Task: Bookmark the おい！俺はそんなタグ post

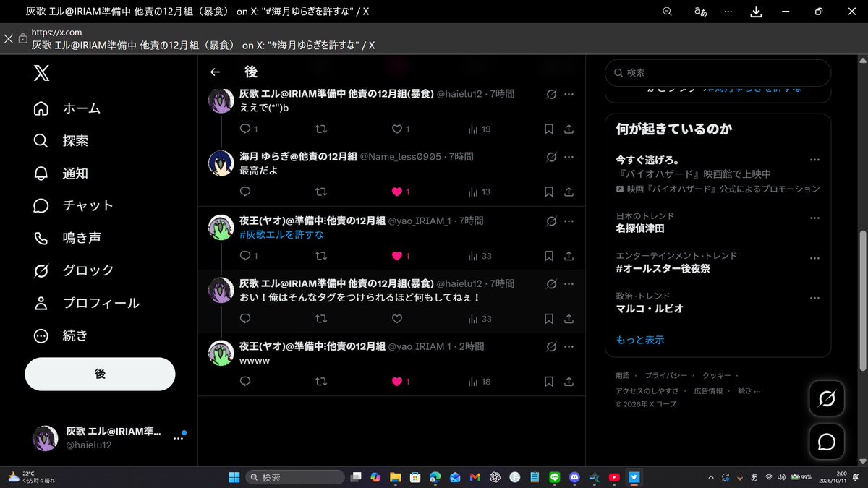Action: (549, 318)
